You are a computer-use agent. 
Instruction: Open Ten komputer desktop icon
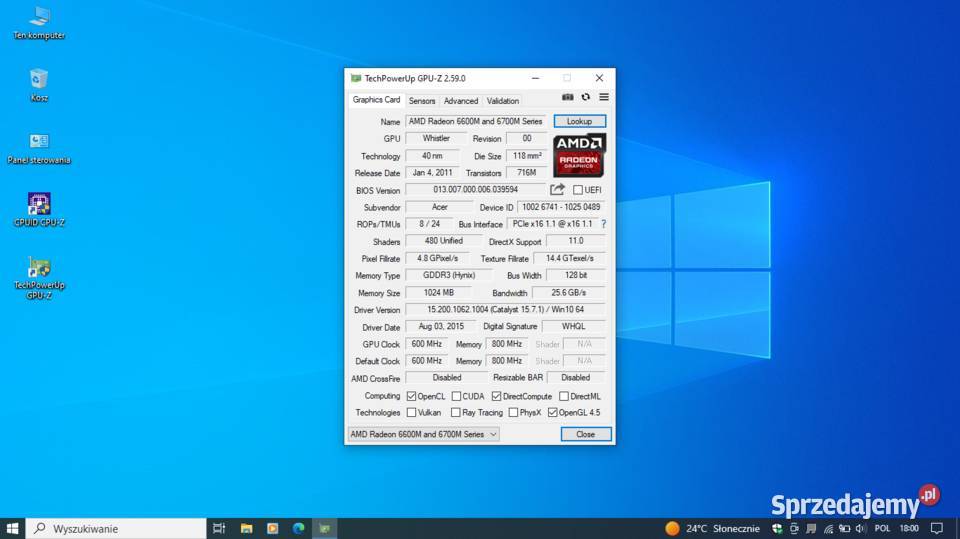click(x=39, y=23)
